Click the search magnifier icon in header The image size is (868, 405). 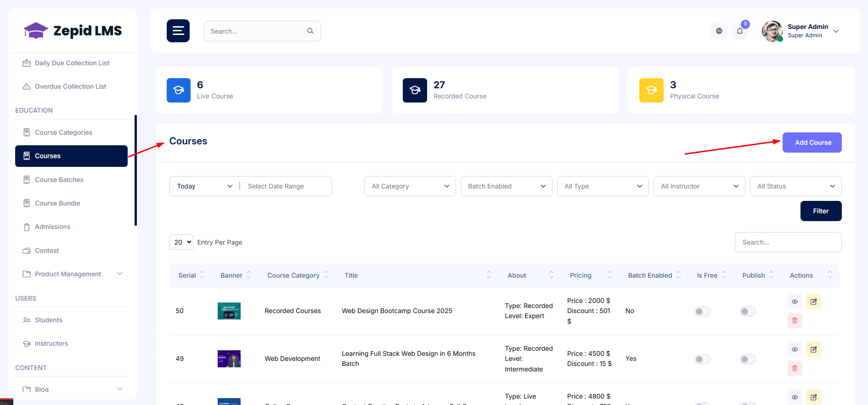(310, 31)
